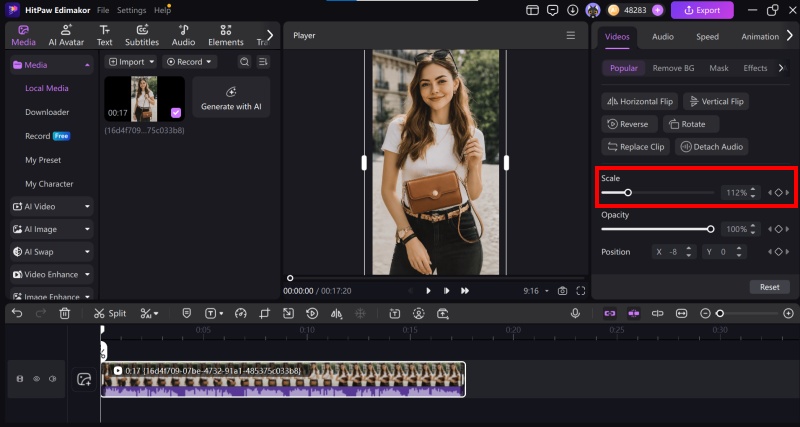The image size is (800, 427).
Task: Open the user avatar profile
Action: point(592,10)
